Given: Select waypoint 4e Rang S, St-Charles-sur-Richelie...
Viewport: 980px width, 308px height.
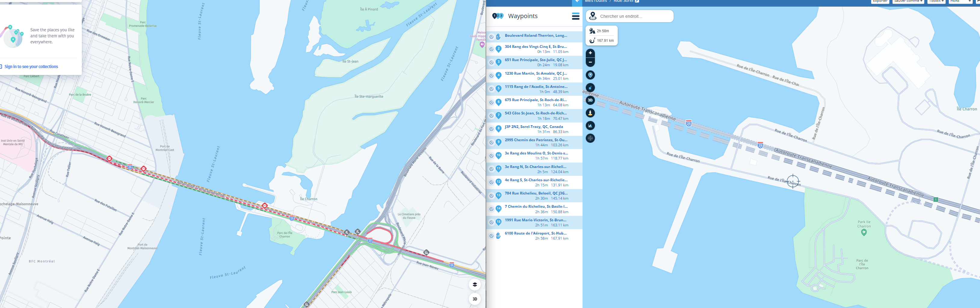Looking at the screenshot, I should pyautogui.click(x=534, y=182).
